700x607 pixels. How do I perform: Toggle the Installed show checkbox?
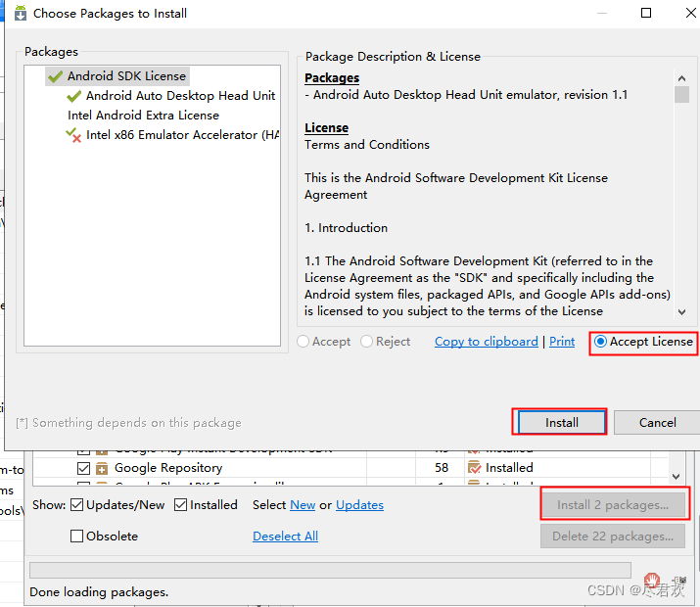point(180,505)
